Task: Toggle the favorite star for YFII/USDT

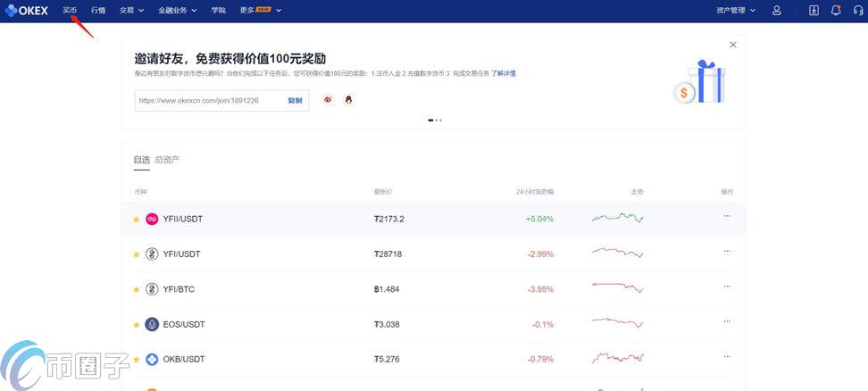Action: point(136,220)
